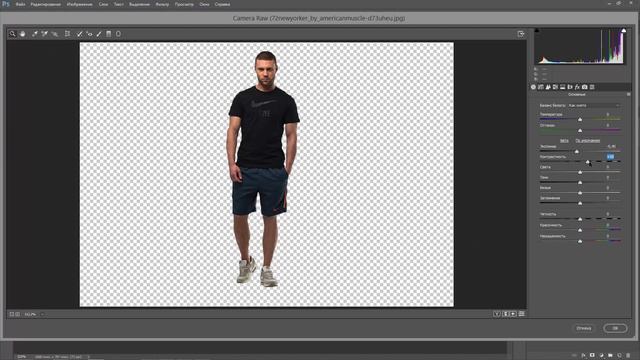
Task: Open the Файл menu
Action: coord(20,4)
